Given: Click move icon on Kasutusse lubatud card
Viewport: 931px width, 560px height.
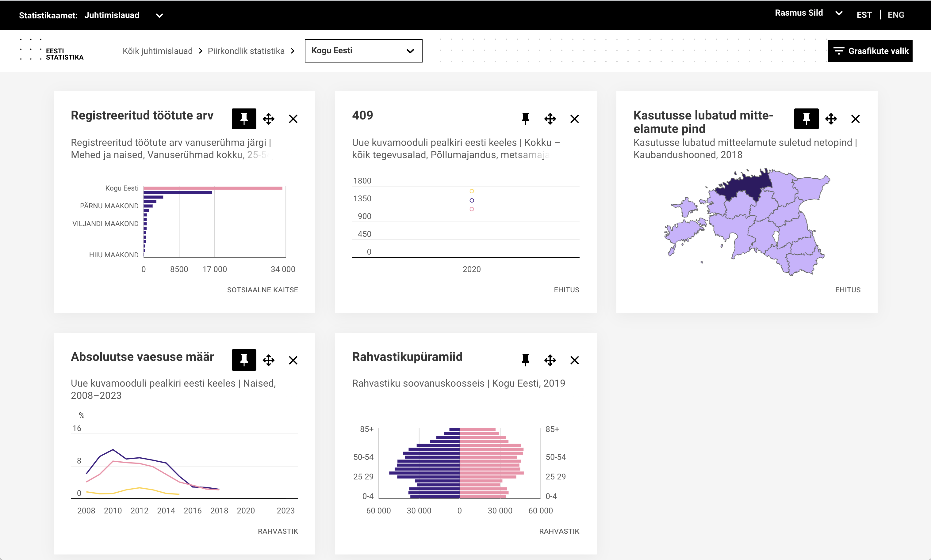Looking at the screenshot, I should (831, 119).
